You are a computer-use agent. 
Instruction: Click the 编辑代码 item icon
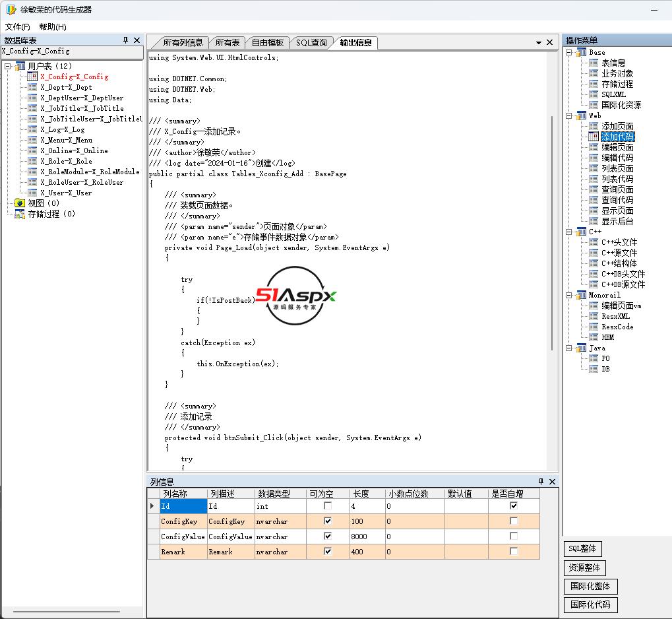point(594,158)
